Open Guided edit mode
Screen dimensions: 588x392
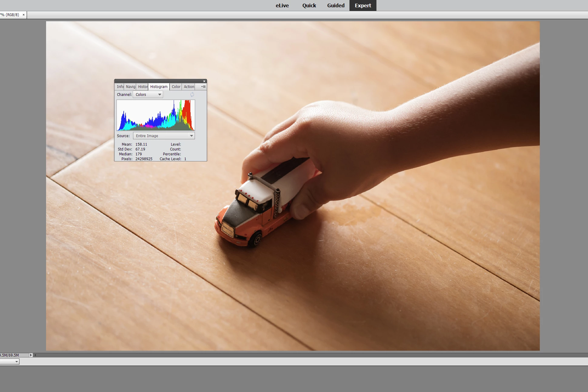[336, 5]
